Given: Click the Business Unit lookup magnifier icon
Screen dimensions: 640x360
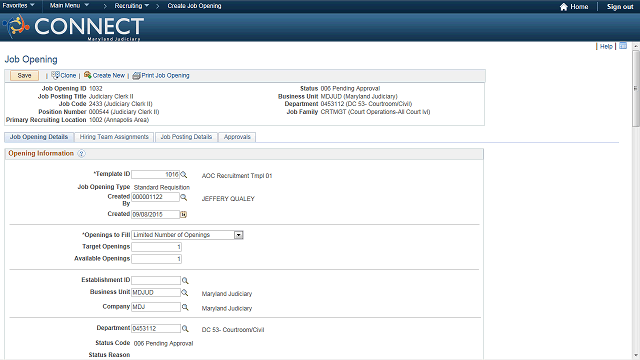Looking at the screenshot, I should pos(184,293).
